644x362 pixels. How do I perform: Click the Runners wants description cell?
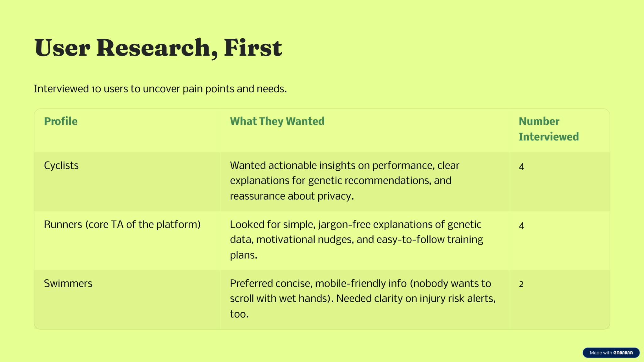(x=364, y=241)
